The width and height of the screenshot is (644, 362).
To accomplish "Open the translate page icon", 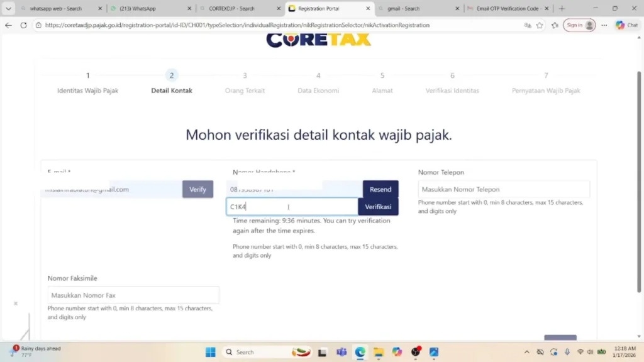I will tap(528, 25).
